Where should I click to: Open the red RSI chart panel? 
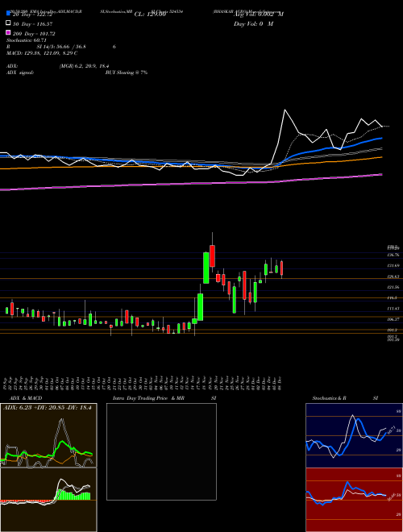point(354,500)
